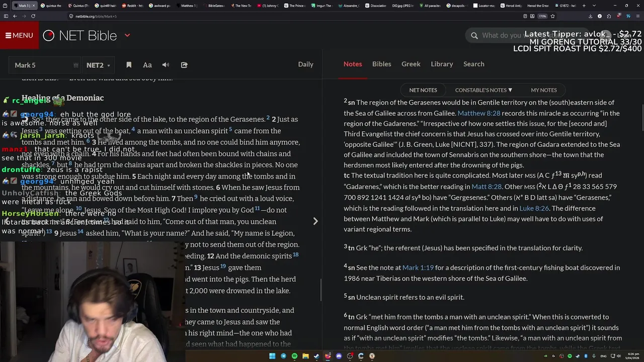
Task: Select the MY NOTES sub-tab
Action: tap(544, 90)
